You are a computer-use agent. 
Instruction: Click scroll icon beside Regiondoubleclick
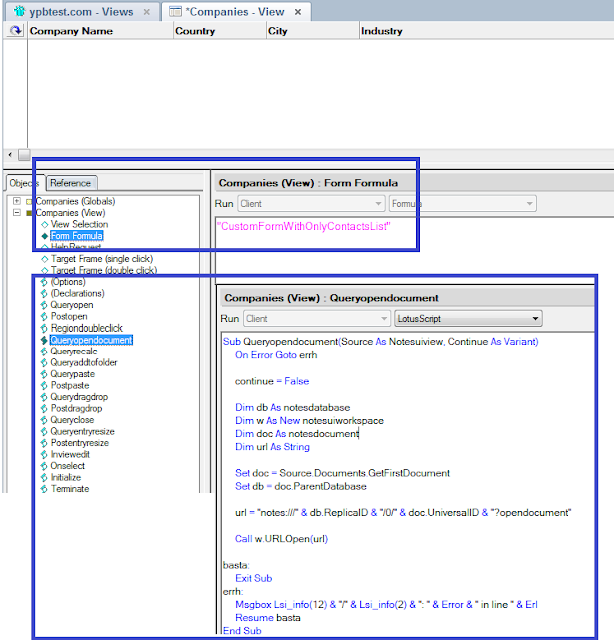(44, 328)
